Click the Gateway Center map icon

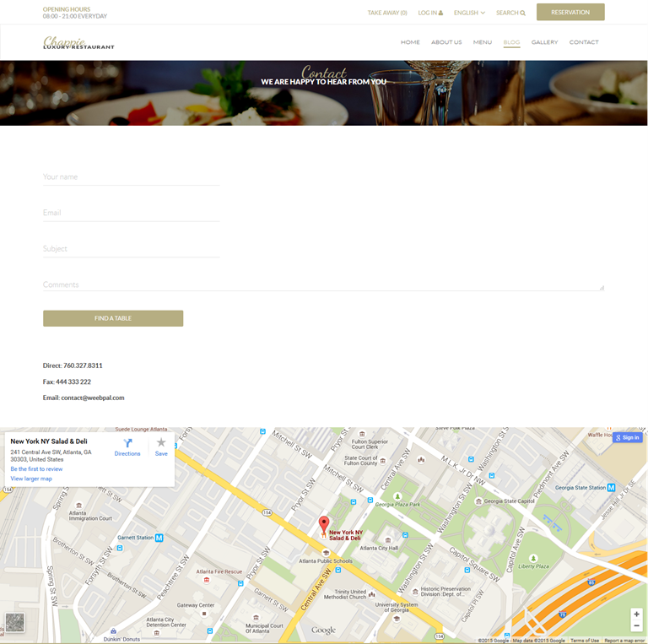(x=204, y=614)
